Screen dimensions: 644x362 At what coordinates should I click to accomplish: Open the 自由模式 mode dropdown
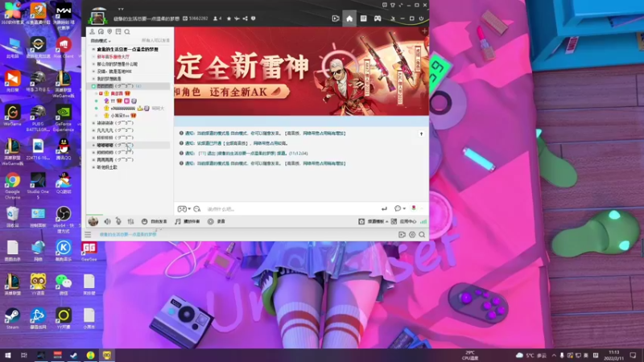coord(101,41)
